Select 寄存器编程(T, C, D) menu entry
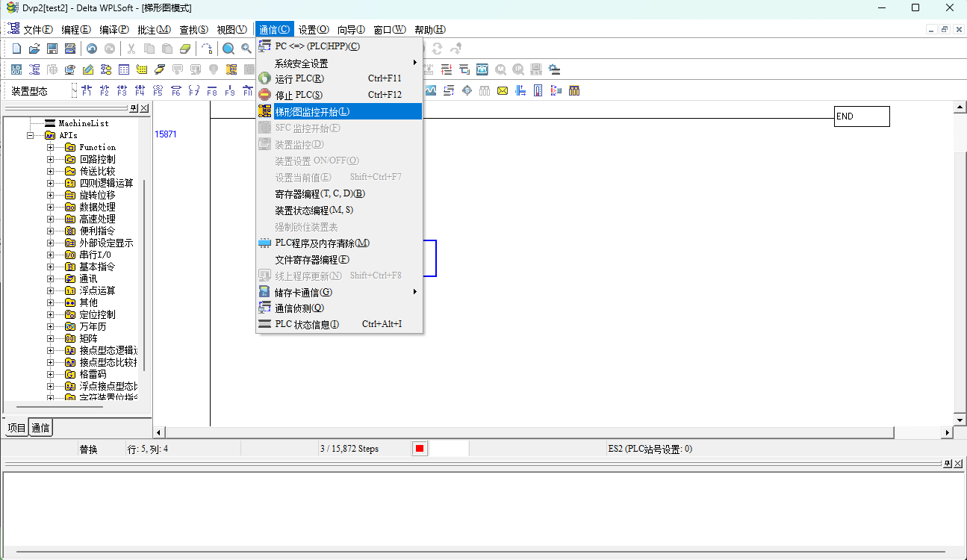This screenshot has height=560, width=967. pos(340,193)
